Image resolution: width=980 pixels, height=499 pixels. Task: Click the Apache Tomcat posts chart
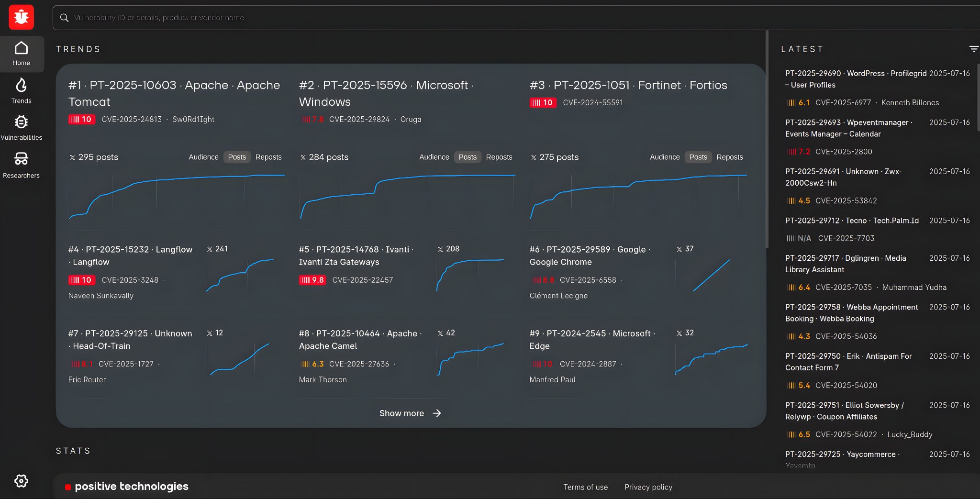pos(177,196)
